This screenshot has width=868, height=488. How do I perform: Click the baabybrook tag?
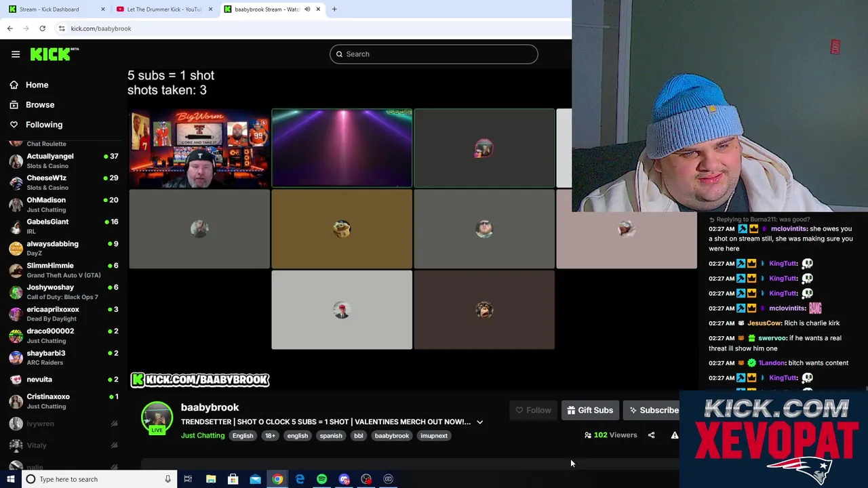[392, 436]
